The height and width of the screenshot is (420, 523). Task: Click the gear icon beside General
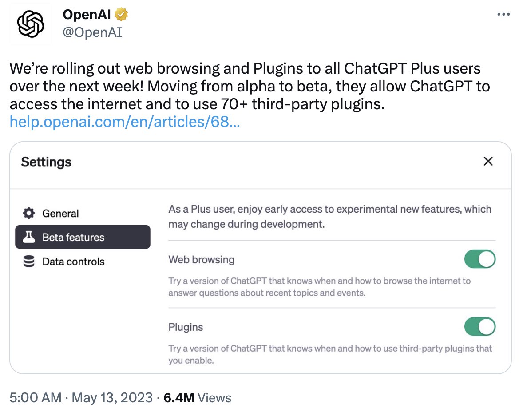click(29, 214)
